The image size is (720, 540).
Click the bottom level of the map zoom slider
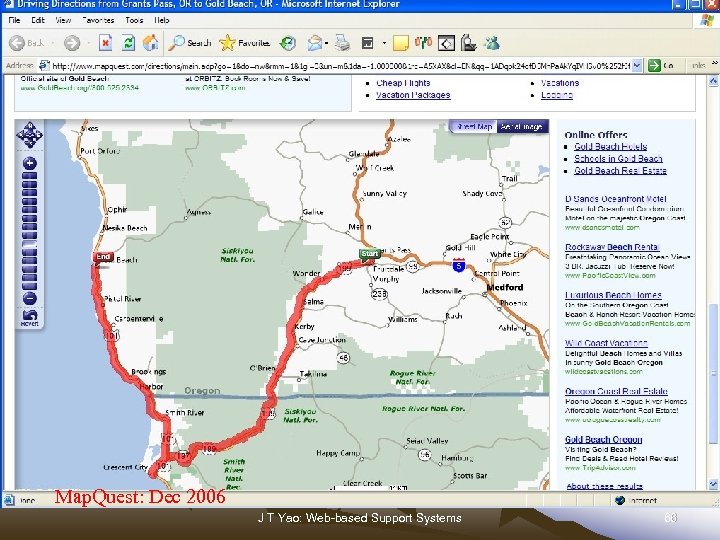tap(30, 285)
